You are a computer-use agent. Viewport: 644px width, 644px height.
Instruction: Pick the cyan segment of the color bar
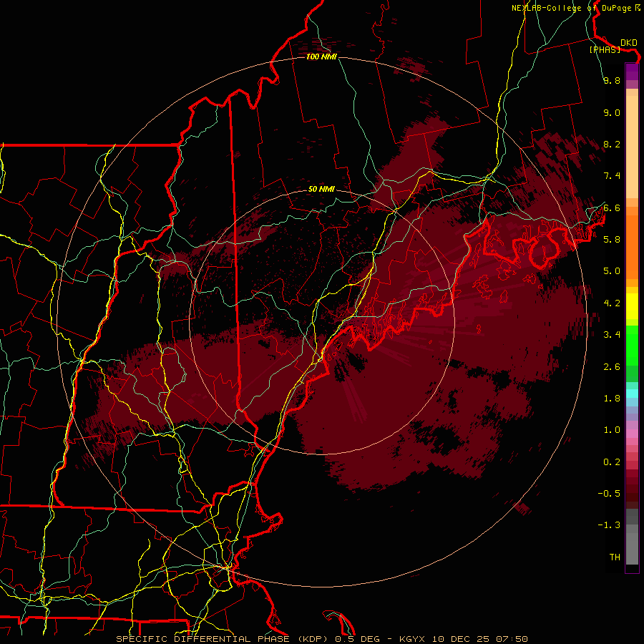coord(632,393)
